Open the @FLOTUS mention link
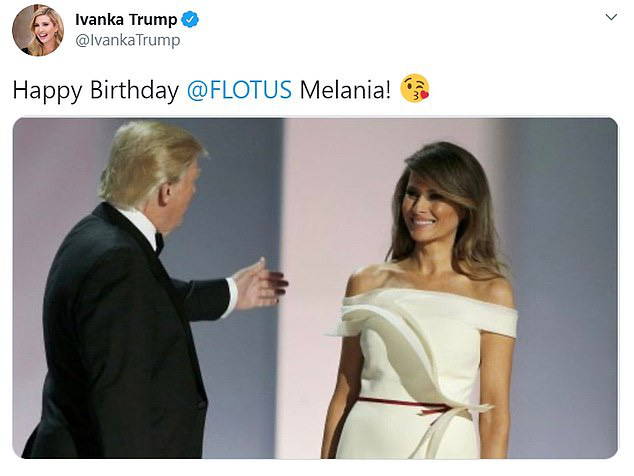The image size is (634, 476). tap(240, 90)
